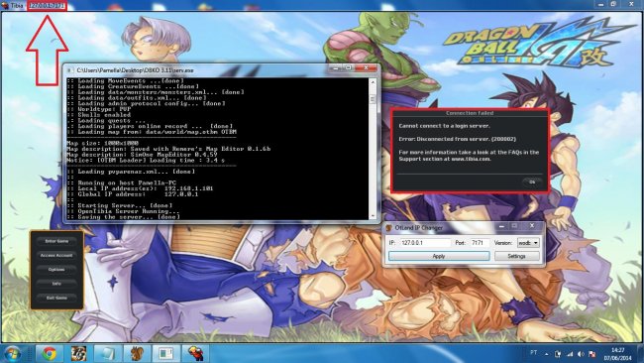Minimize the server console window

(x=336, y=67)
